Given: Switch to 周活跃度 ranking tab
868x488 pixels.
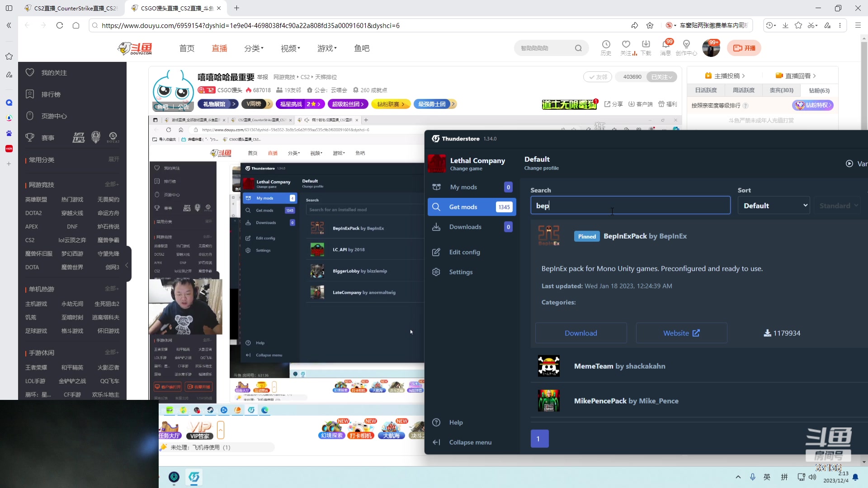Looking at the screenshot, I should (744, 90).
